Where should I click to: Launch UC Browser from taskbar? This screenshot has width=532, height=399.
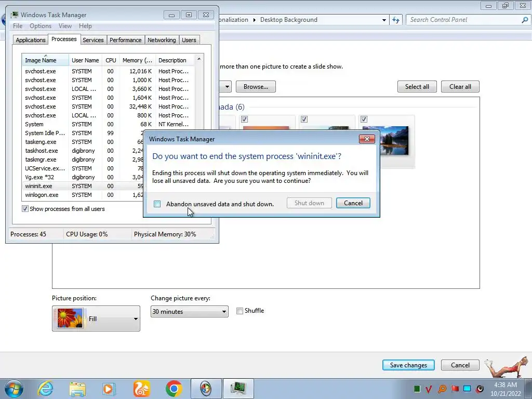tap(141, 389)
